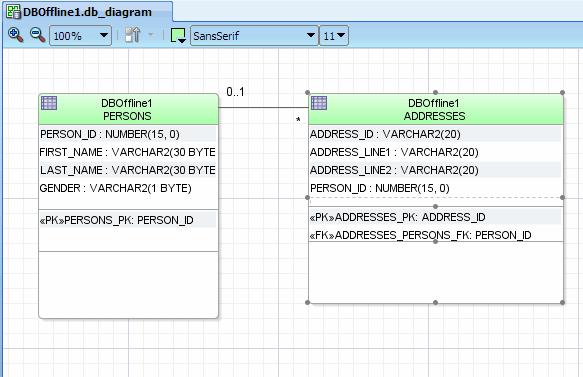The width and height of the screenshot is (583, 377).
Task: Select the ADDRESSES_PK primary key constraint
Action: click(435, 217)
